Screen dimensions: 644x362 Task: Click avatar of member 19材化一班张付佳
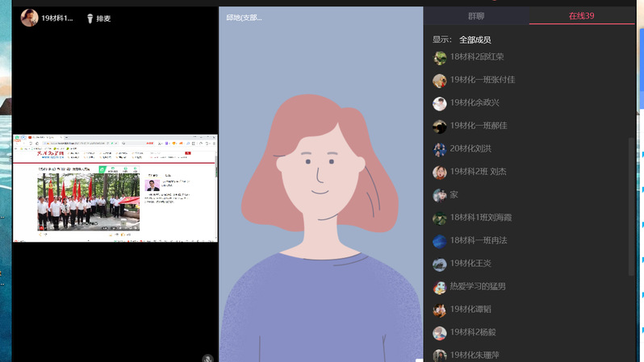tap(439, 81)
